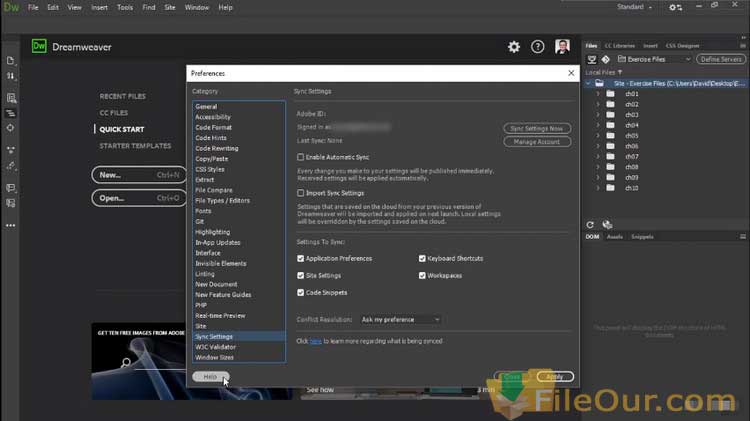Viewport: 750px width, 421px height.
Task: Open Conflict Resolution dropdown
Action: click(400, 320)
